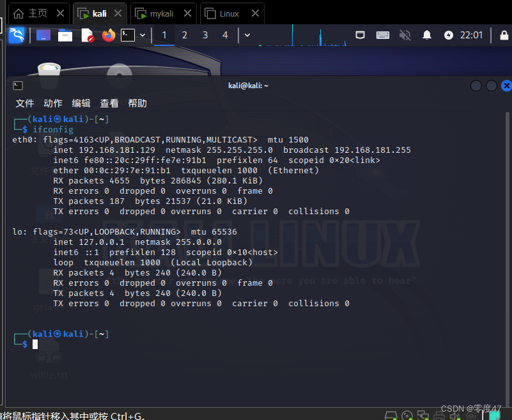Click the terminal vertical scrollbar

click(x=507, y=258)
